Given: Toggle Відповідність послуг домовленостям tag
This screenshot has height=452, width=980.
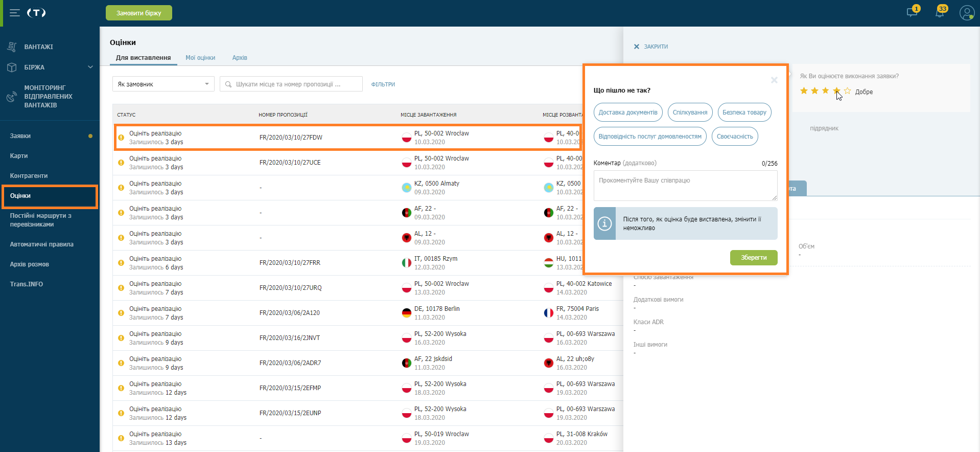Looking at the screenshot, I should (x=650, y=137).
